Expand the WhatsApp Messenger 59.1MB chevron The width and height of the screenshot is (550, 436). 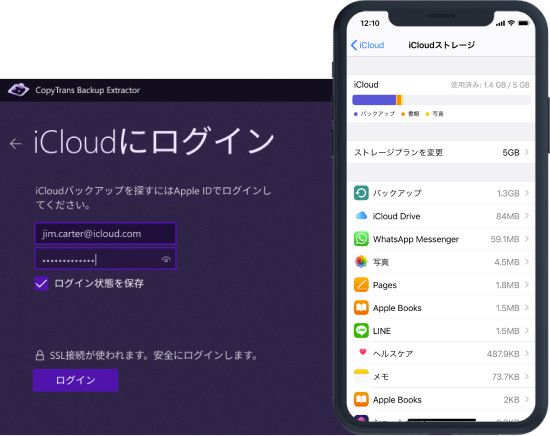(x=527, y=239)
